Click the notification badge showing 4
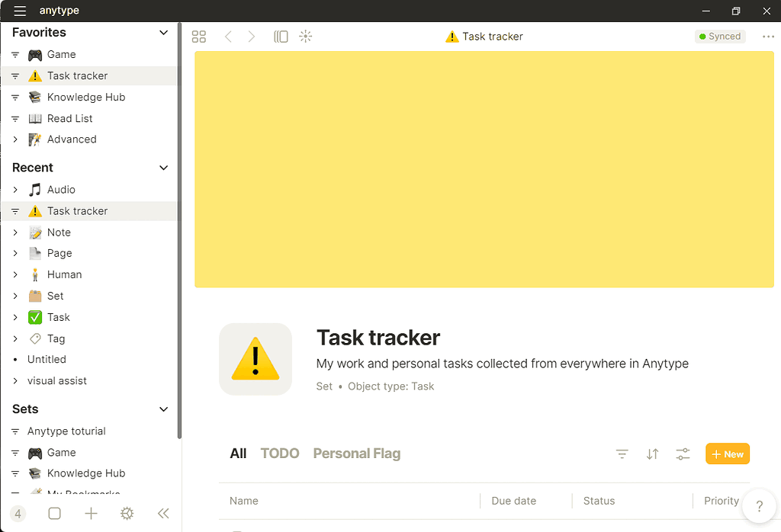Screen dimensions: 781x532 (x=18, y=513)
